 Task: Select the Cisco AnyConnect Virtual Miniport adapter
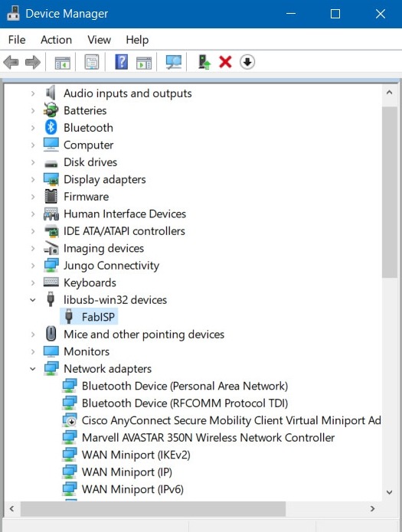[231, 420]
